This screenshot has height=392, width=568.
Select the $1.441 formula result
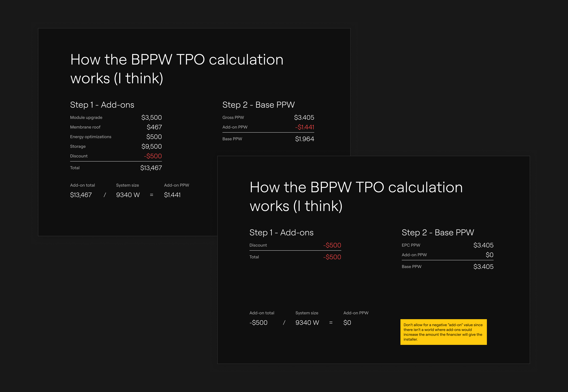pos(172,195)
